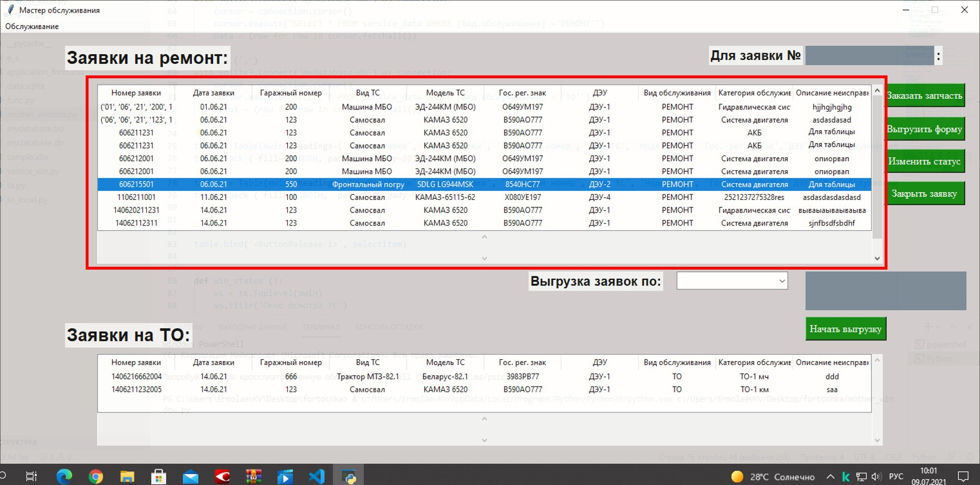The height and width of the screenshot is (485, 980).
Task: Select TO request 1406216662004
Action: pos(484,376)
